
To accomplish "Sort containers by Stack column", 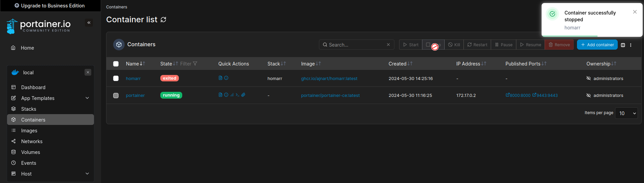I will pos(277,64).
